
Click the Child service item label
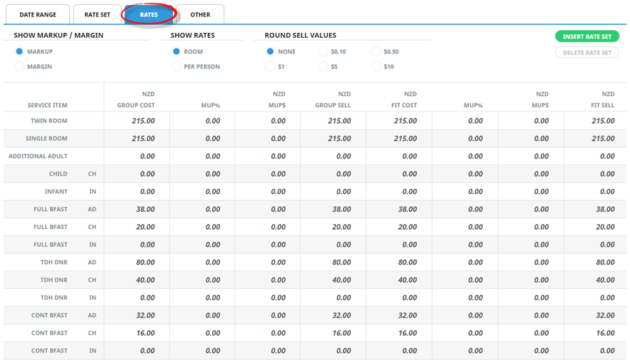59,173
